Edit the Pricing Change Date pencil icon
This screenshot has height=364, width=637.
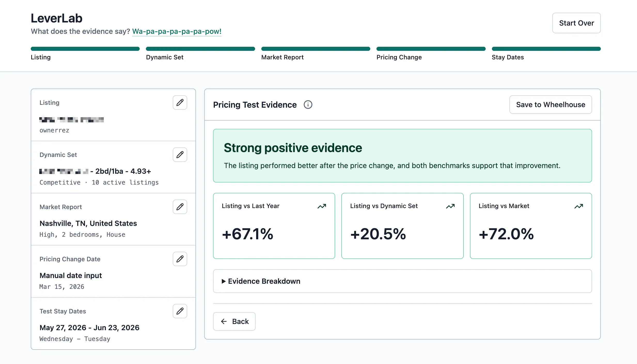[180, 259]
